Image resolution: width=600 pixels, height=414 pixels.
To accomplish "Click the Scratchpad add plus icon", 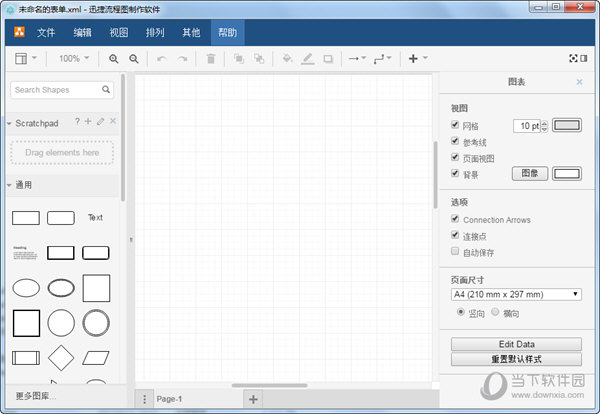I will 88,121.
